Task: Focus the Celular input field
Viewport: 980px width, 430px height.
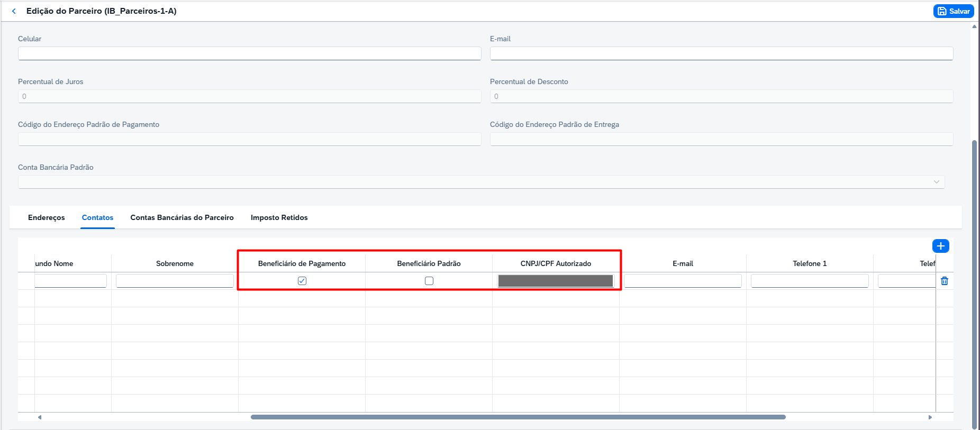Action: point(249,53)
